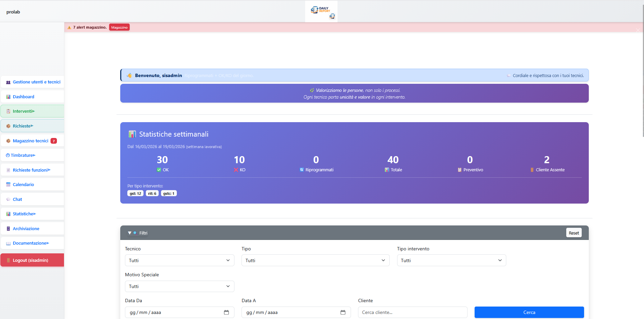Click the speech bubble icon beside Chat

[x=8, y=200]
